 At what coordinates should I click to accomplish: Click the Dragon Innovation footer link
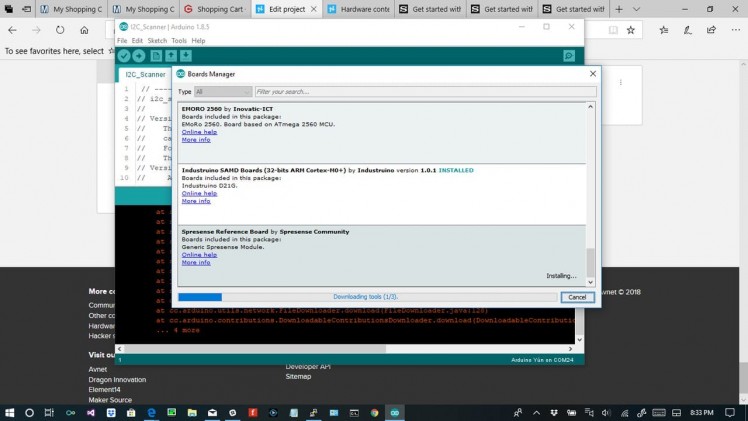click(117, 380)
